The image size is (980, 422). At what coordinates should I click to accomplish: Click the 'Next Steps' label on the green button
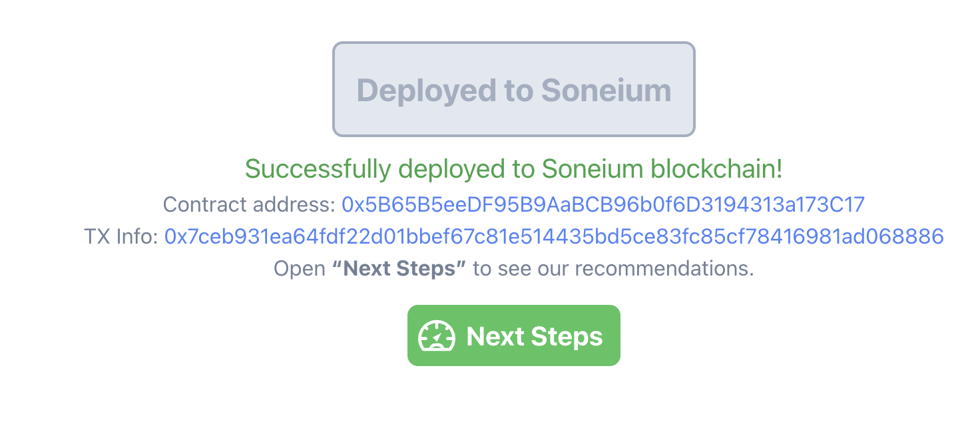[x=535, y=336]
